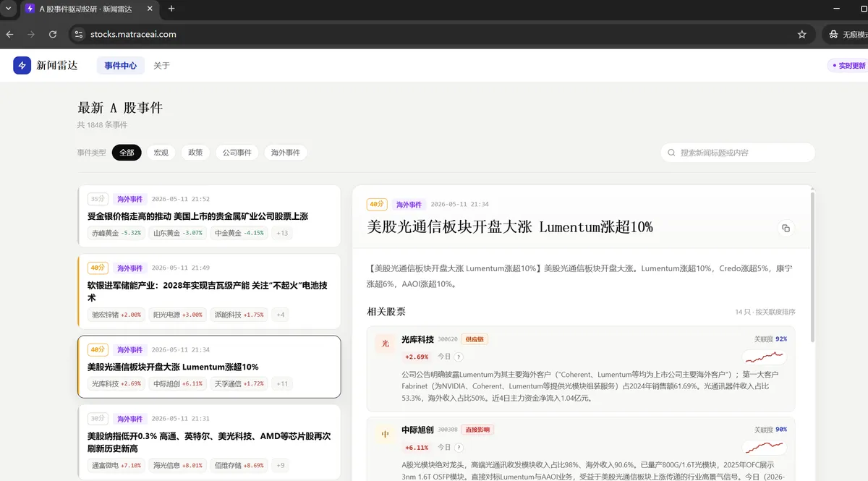The image size is (868, 481).
Task: Filter events by 公司事件
Action: (237, 153)
